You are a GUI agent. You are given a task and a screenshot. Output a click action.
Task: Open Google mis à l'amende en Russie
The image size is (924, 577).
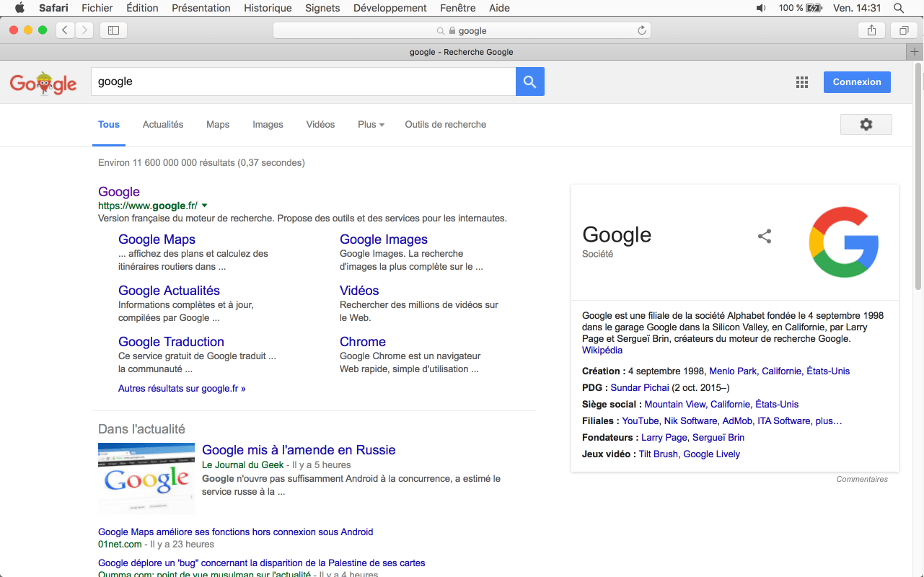tap(299, 450)
